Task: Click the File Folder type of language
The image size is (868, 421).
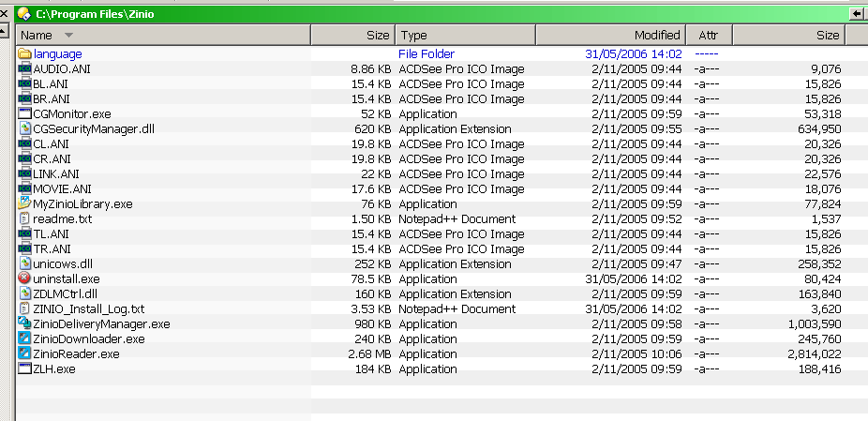Action: point(427,53)
